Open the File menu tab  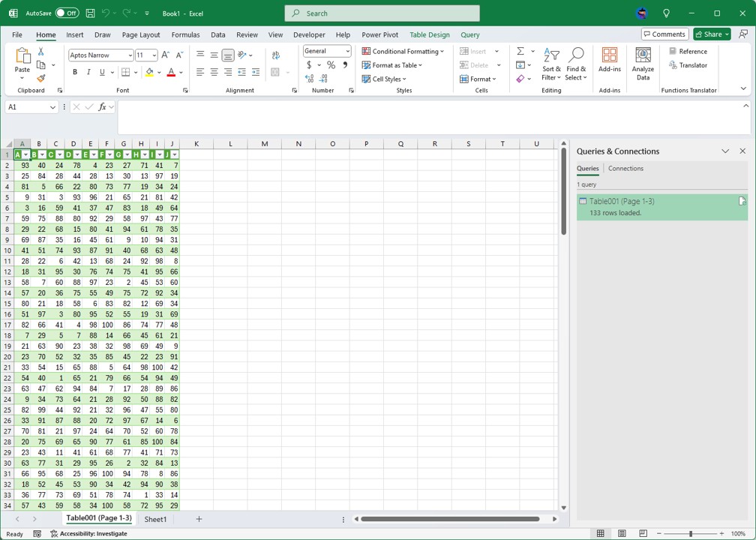coord(16,34)
